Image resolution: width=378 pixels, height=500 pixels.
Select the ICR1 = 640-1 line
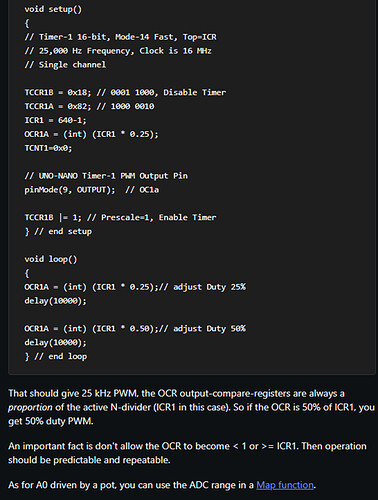[55, 120]
